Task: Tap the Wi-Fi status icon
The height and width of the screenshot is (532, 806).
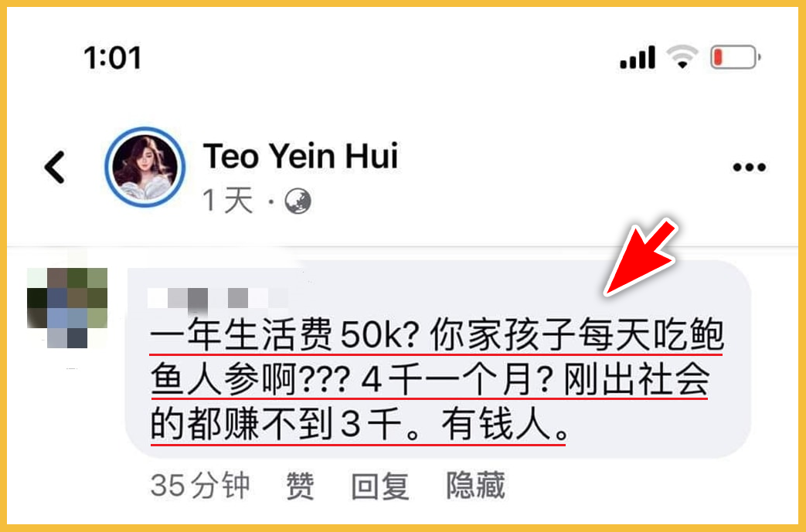Action: pyautogui.click(x=682, y=57)
